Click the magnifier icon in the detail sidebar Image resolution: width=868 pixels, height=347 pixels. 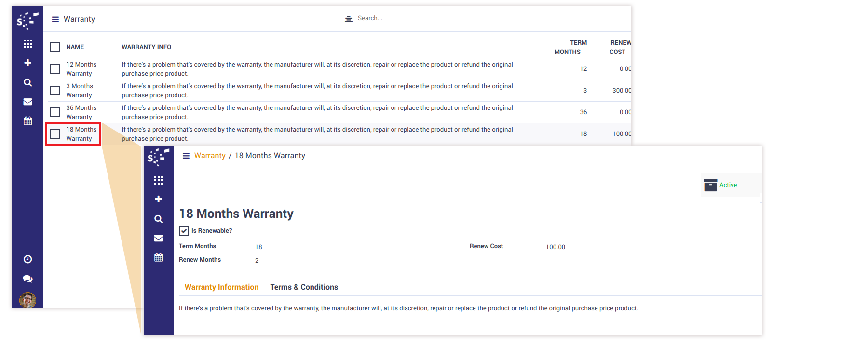coord(158,219)
